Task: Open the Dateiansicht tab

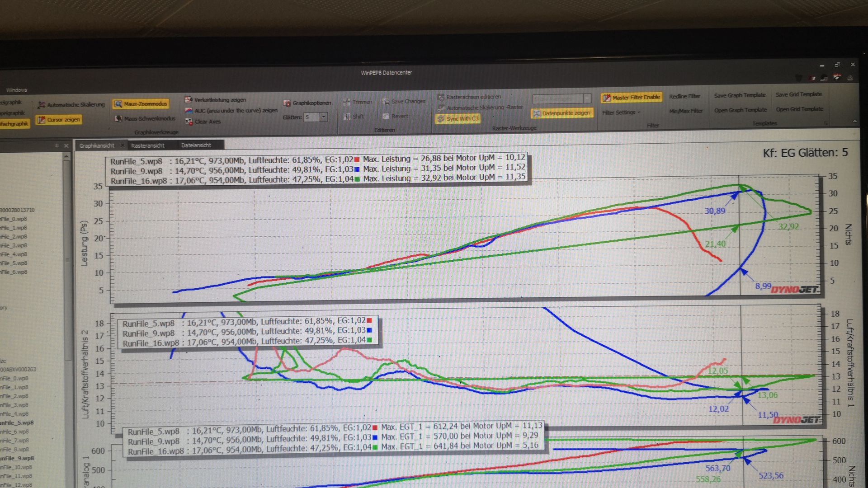Action: pyautogui.click(x=196, y=145)
